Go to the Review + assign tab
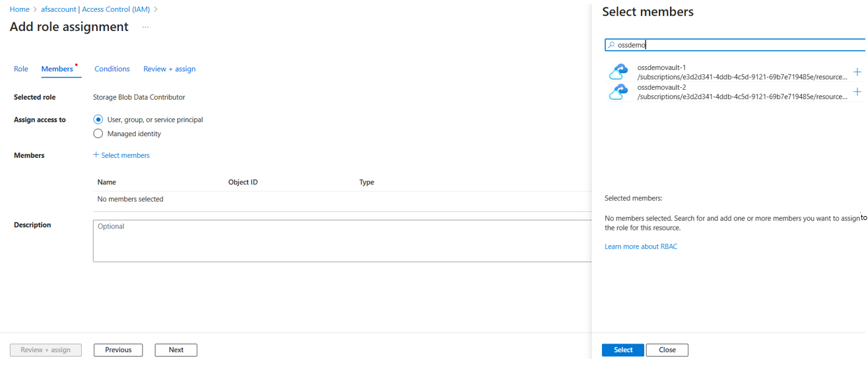 click(x=169, y=69)
